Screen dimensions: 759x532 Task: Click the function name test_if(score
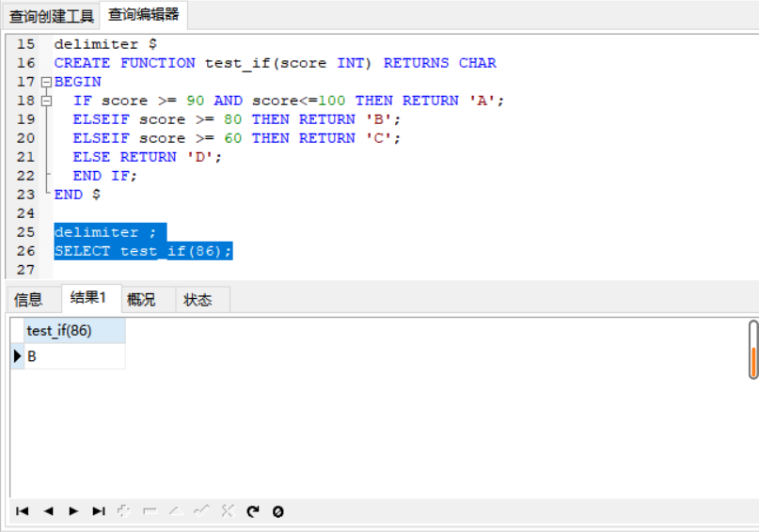coord(265,63)
